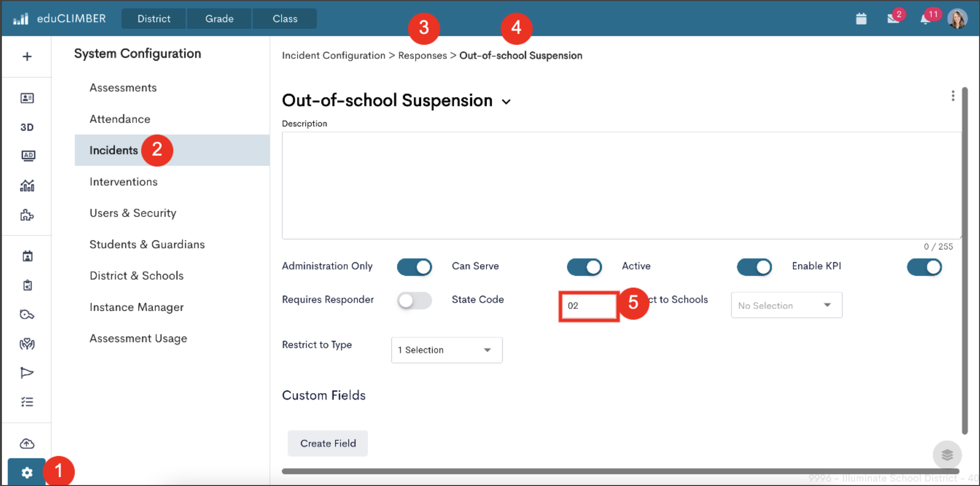Open the Restrict to Schools No Selection dropdown
The height and width of the screenshot is (486, 980).
[786, 305]
